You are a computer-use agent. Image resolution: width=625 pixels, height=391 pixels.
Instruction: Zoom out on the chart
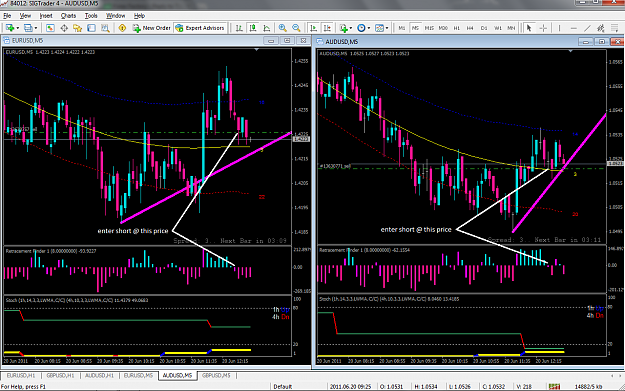click(296, 28)
